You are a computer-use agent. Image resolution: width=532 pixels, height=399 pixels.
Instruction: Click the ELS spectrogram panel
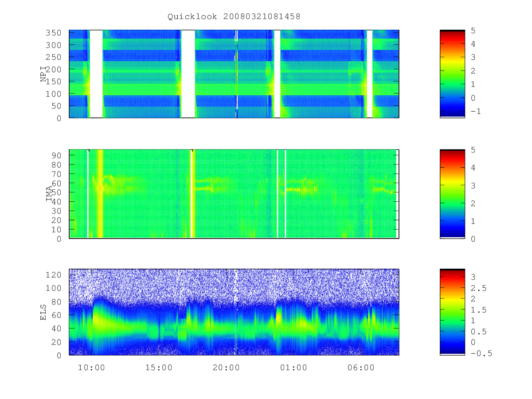pos(234,312)
